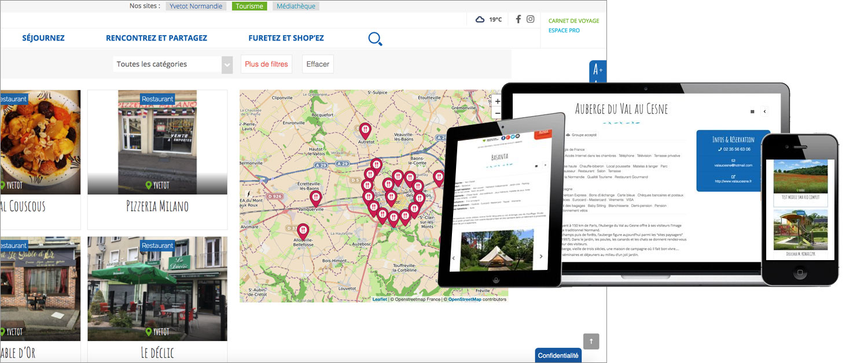
Task: Open the Le Déclic restaurant photo
Action: 157,288
